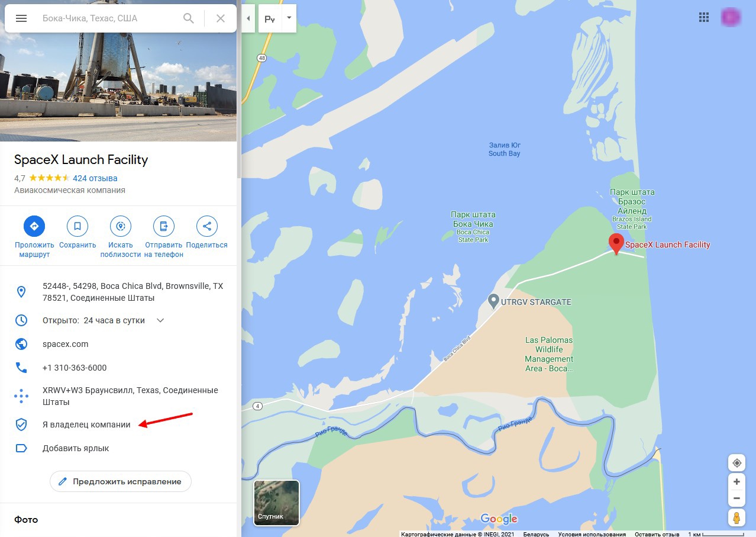Click the Проложить маршрут directions icon
The height and width of the screenshot is (537, 756).
click(34, 226)
